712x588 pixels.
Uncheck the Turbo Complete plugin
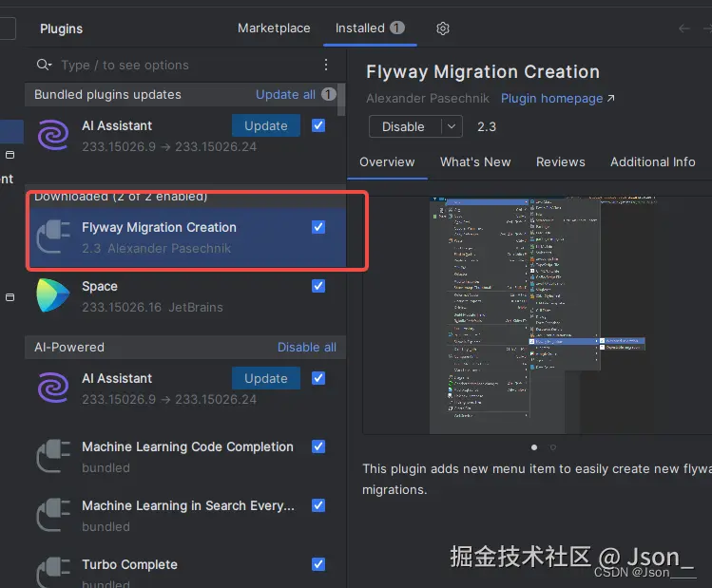pos(318,564)
